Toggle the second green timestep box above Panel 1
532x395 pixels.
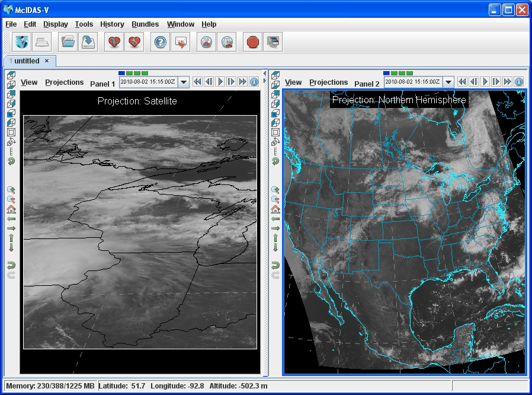137,73
